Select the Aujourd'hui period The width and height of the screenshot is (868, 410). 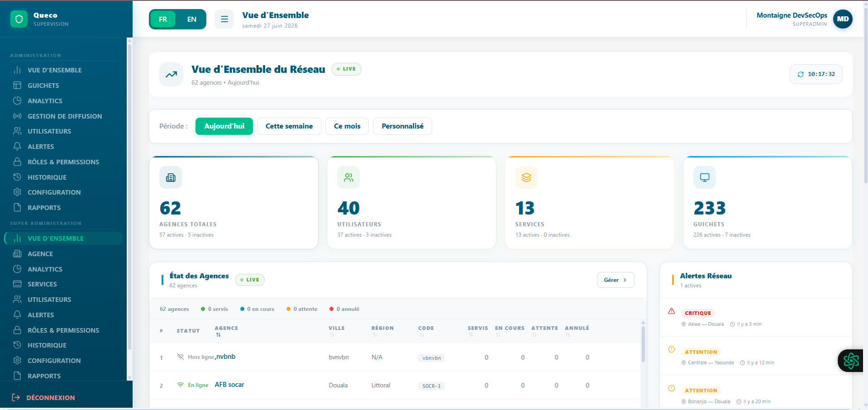tap(224, 126)
